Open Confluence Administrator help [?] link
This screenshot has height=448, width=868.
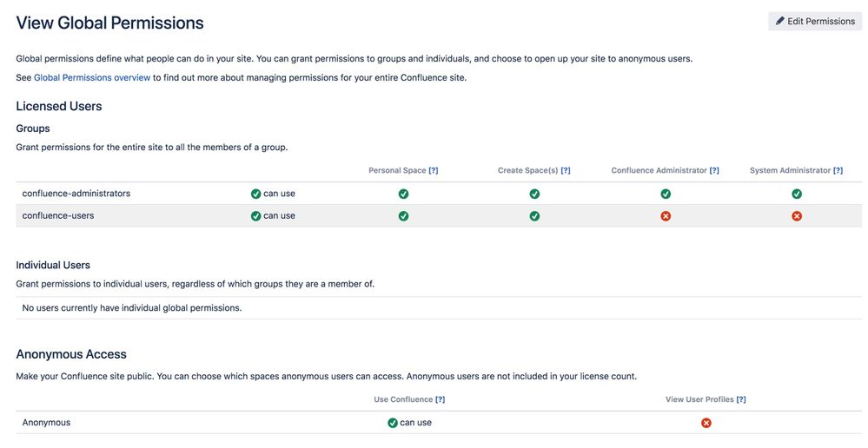714,170
